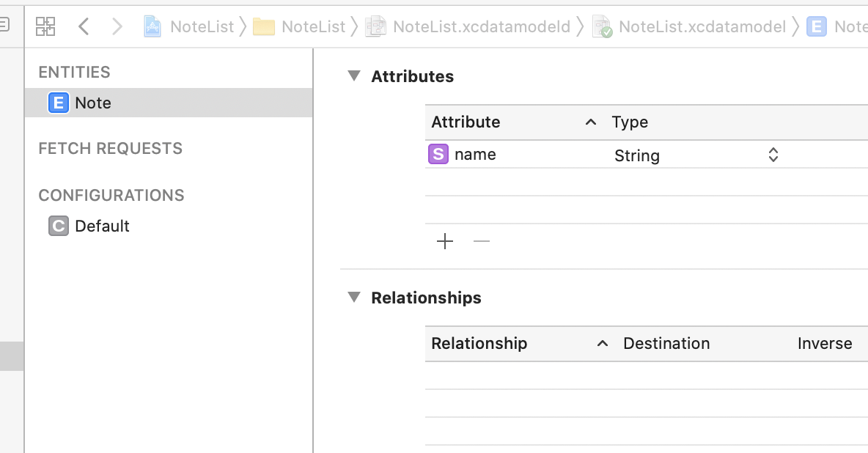Click the Destination column header
Image resolution: width=868 pixels, height=453 pixels.
tap(666, 343)
